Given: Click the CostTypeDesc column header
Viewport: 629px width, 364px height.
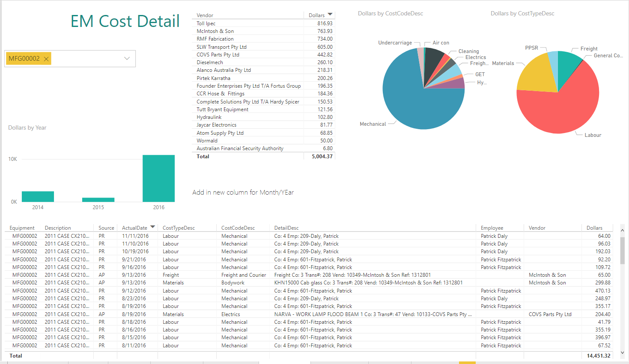Looking at the screenshot, I should tap(179, 228).
